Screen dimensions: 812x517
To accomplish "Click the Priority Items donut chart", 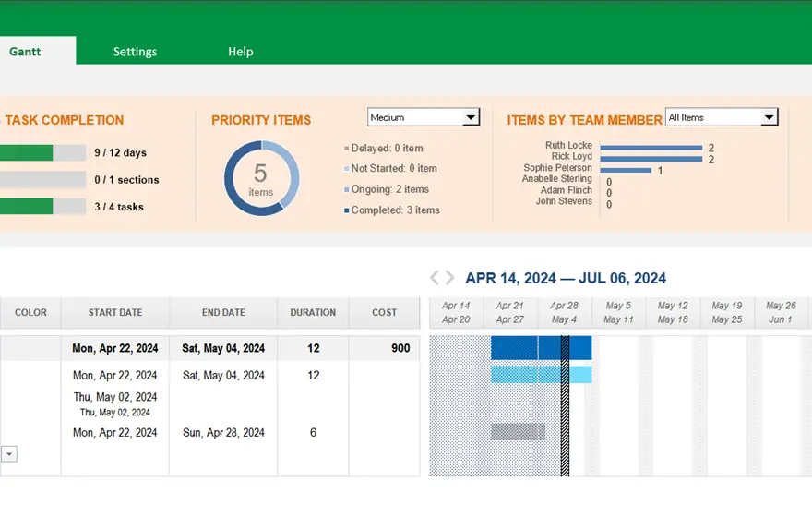I will coord(262,178).
